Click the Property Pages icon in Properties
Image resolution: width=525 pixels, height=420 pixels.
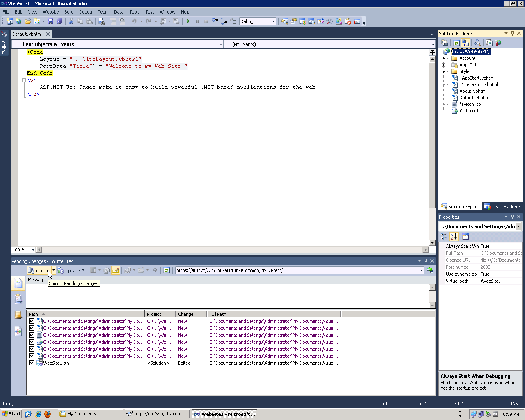coord(465,237)
